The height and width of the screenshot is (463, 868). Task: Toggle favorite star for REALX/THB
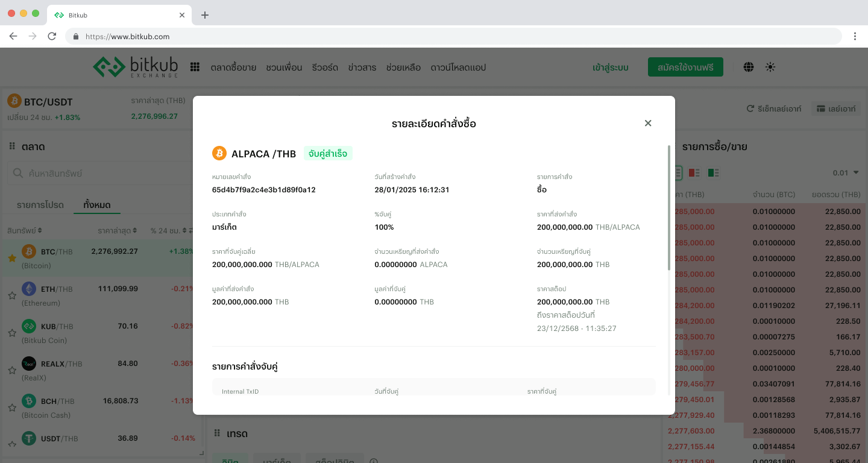(12, 370)
